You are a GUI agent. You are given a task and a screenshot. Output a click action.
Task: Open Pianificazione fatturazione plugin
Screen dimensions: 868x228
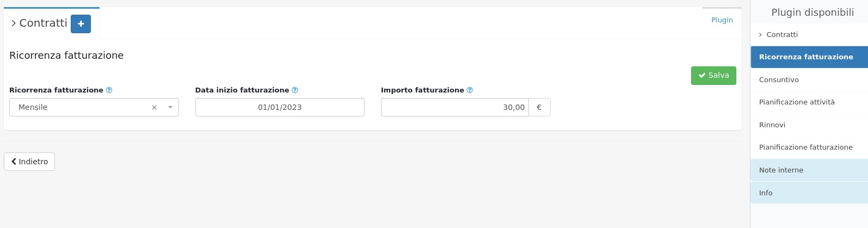pyautogui.click(x=805, y=147)
